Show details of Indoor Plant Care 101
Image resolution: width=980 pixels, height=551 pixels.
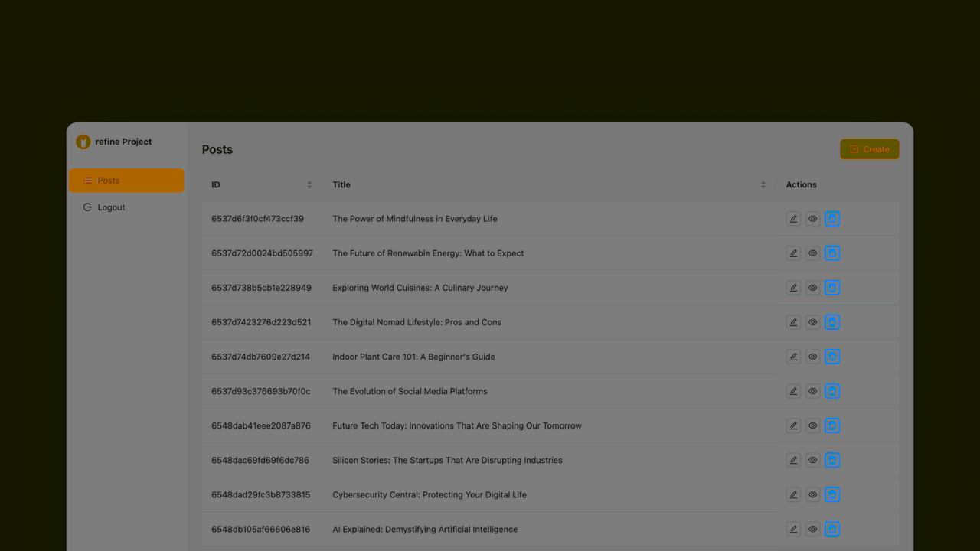[812, 356]
